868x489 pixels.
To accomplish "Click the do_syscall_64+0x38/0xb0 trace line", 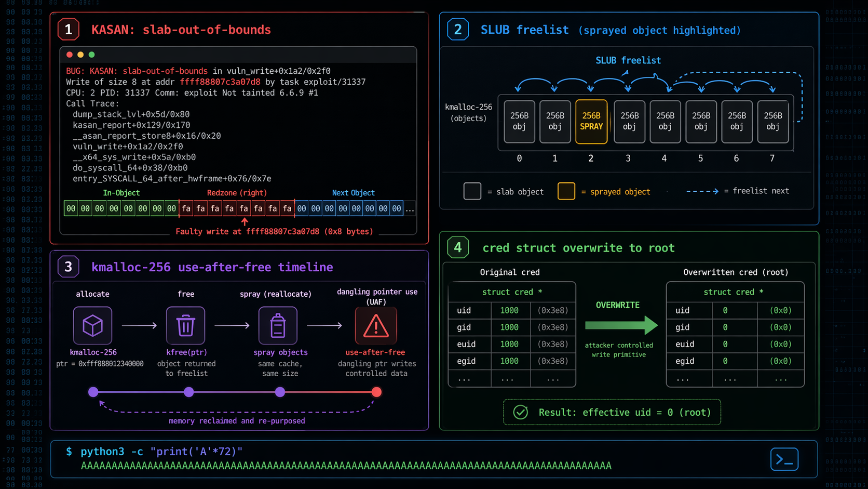I will coord(130,168).
